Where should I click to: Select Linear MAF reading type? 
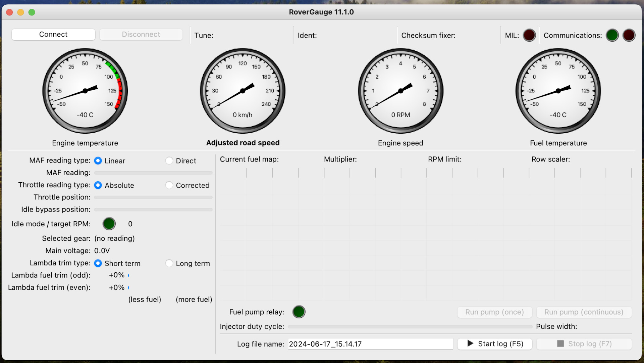pyautogui.click(x=98, y=161)
